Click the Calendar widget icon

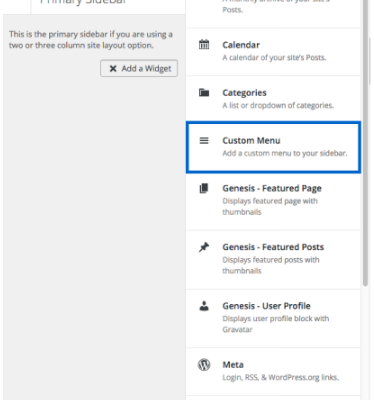tap(204, 44)
